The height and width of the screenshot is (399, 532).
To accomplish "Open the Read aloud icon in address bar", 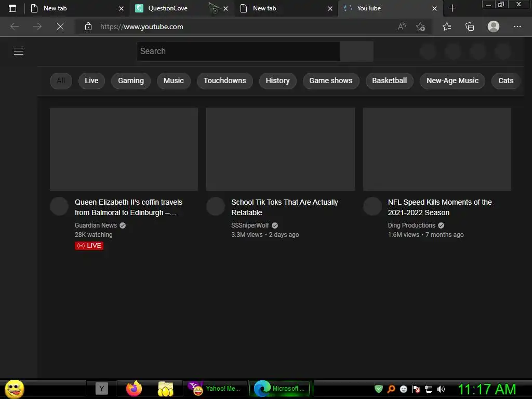I will tap(402, 26).
